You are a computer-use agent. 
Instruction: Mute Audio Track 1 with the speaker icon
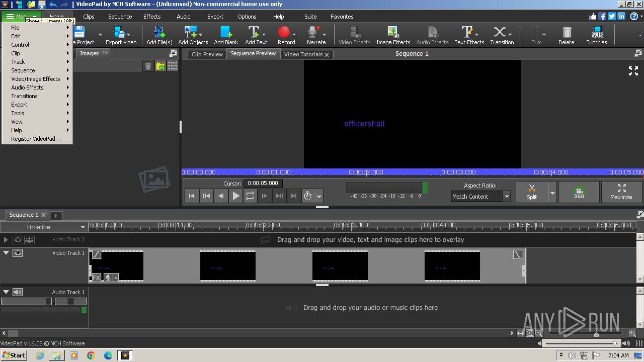[18, 292]
